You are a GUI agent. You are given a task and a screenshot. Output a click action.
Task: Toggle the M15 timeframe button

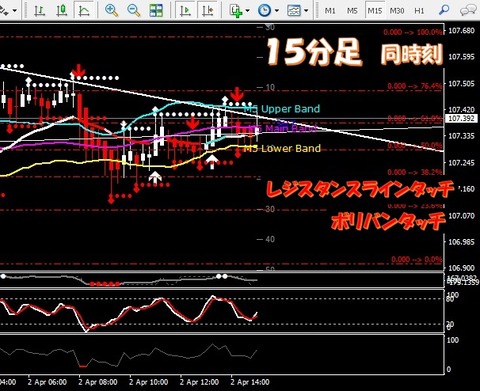point(375,11)
